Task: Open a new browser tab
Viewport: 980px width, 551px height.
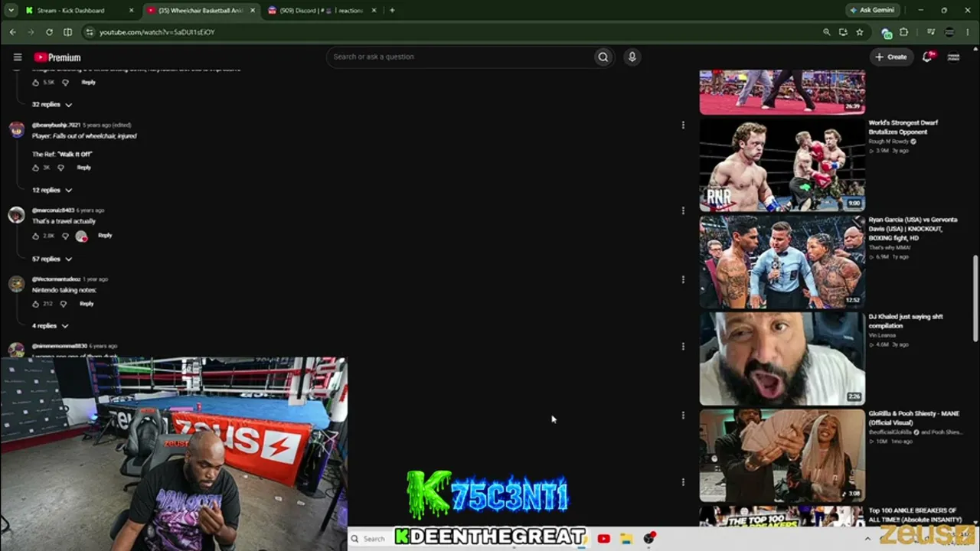Action: pos(392,11)
